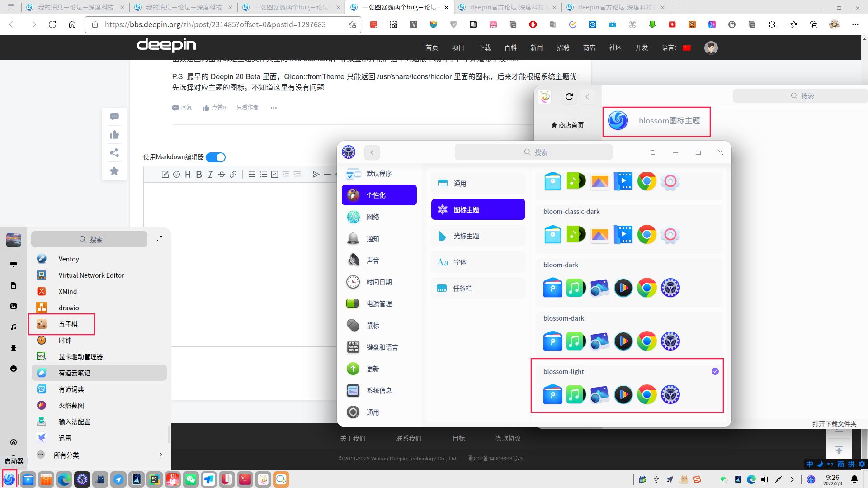This screenshot has width=868, height=488.
Task: Apply bold formatting in the reply editor
Action: coord(199,175)
